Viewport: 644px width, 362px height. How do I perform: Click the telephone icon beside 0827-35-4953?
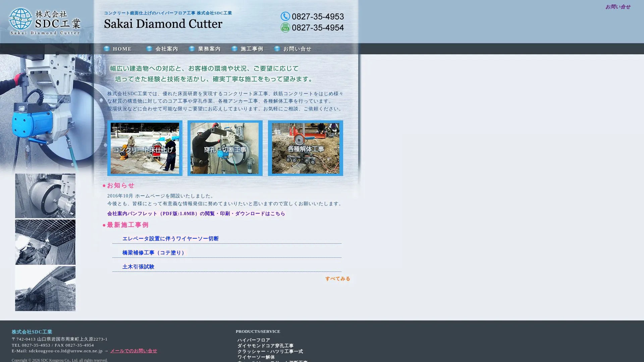285,16
